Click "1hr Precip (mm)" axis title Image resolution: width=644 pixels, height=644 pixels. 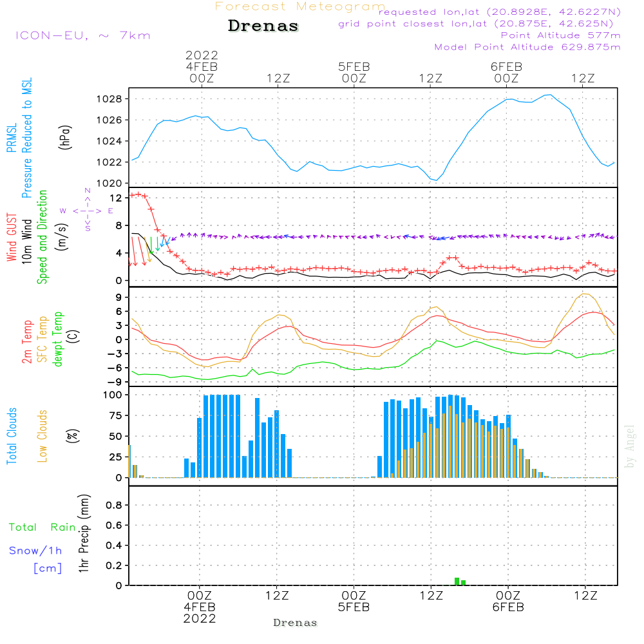(x=84, y=533)
